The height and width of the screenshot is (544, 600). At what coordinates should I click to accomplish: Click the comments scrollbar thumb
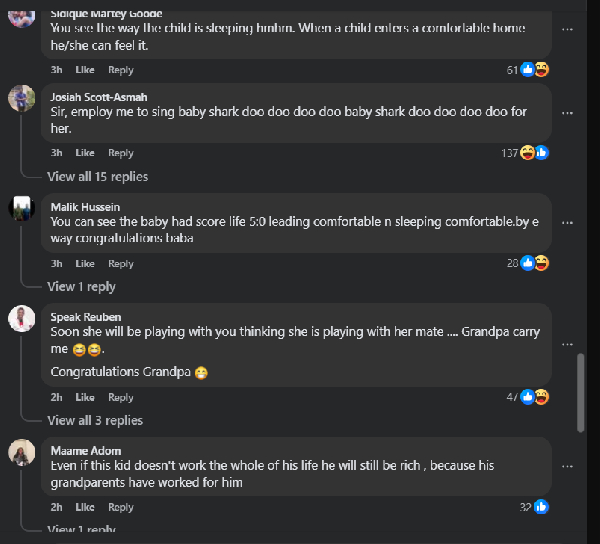582,391
